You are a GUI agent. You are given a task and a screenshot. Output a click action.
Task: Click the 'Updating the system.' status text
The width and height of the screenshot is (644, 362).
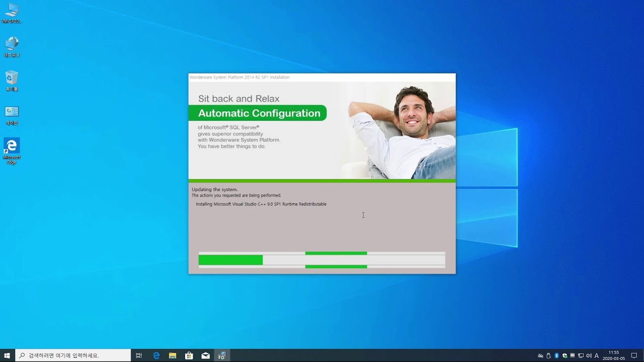[x=214, y=190]
